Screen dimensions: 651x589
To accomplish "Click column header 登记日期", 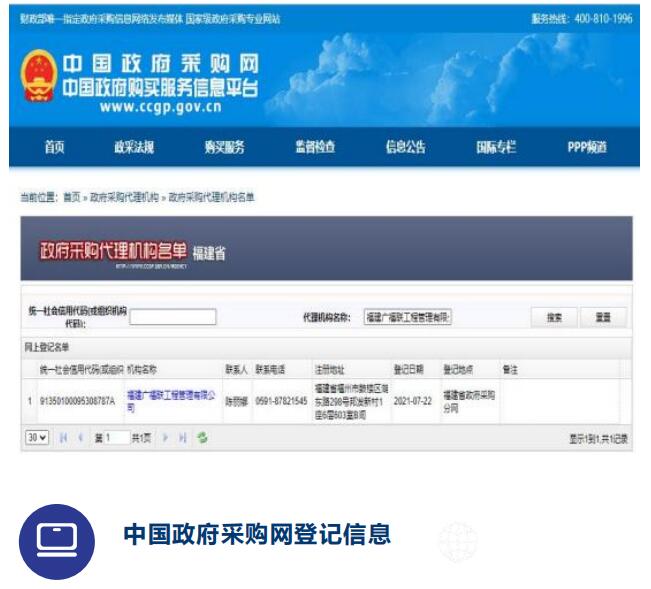I will [x=409, y=369].
